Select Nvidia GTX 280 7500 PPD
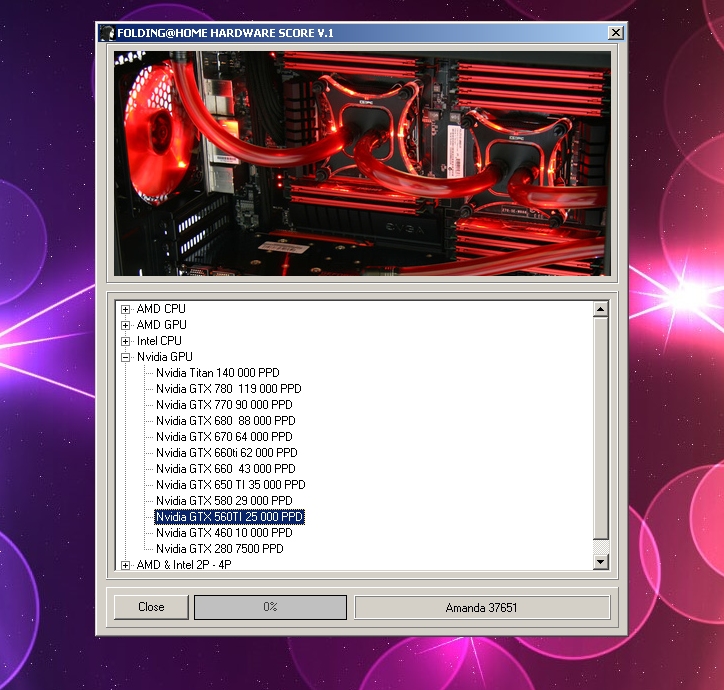 [x=220, y=549]
